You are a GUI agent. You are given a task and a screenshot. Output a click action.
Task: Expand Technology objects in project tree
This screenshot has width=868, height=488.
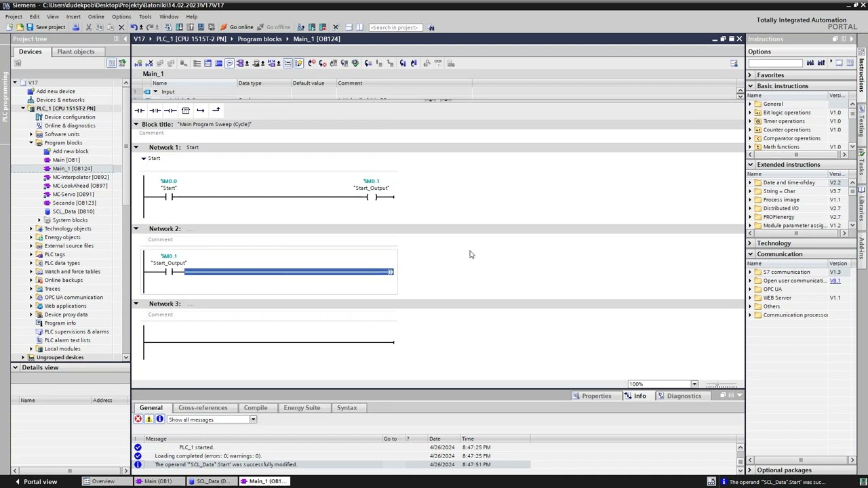coord(31,228)
